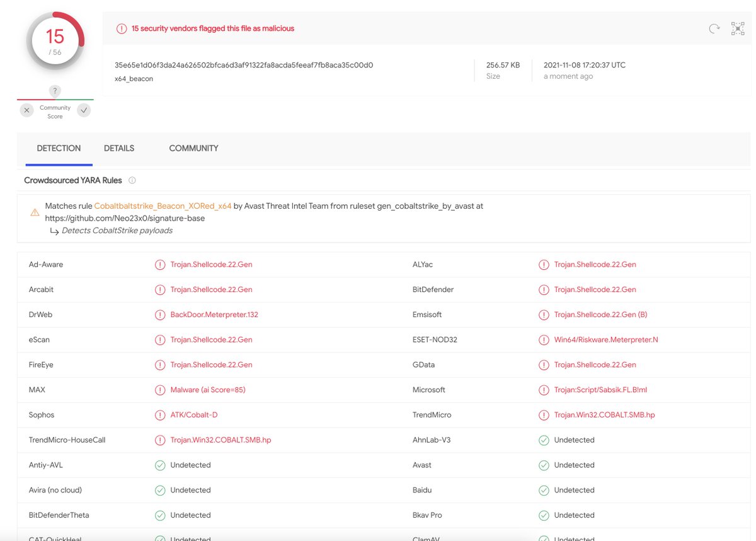Vote harmless with the checkmark community button
The width and height of the screenshot is (756, 541).
coord(84,110)
